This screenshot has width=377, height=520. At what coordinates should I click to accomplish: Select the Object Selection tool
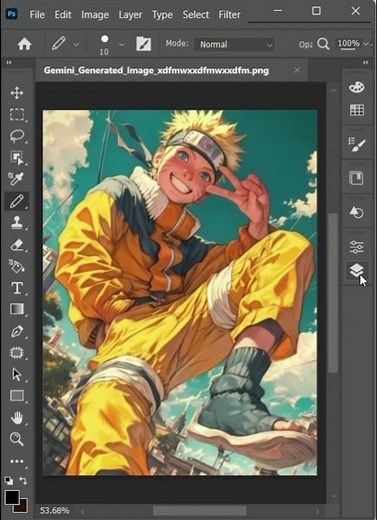(x=17, y=158)
